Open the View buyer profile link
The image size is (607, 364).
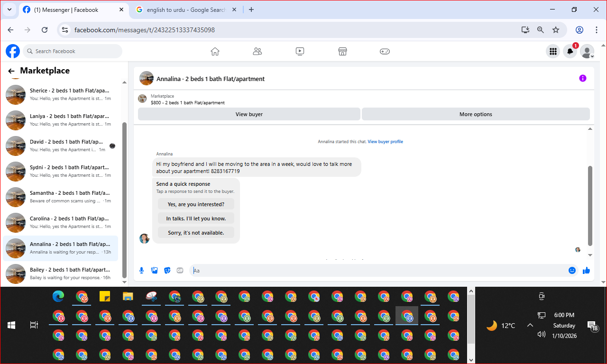(x=385, y=142)
